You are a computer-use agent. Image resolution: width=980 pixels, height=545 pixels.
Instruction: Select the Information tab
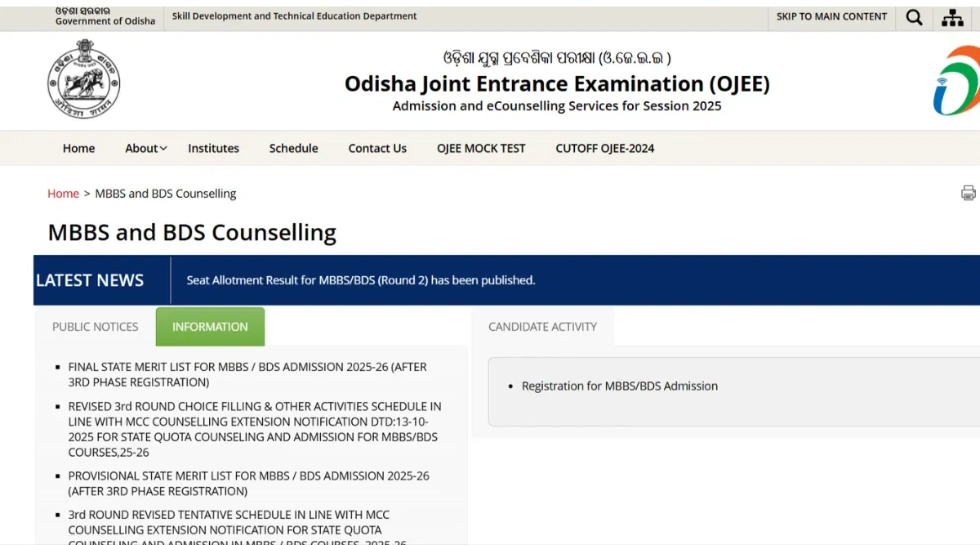tap(210, 327)
